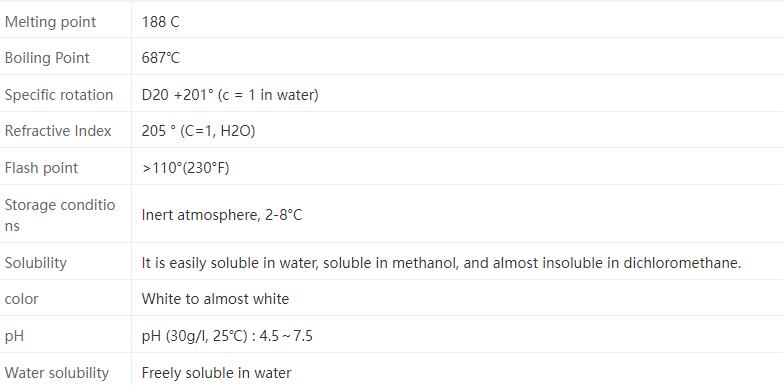Select the pH 4.5~7.5 value
This screenshot has height=386, width=783.
coord(227,336)
